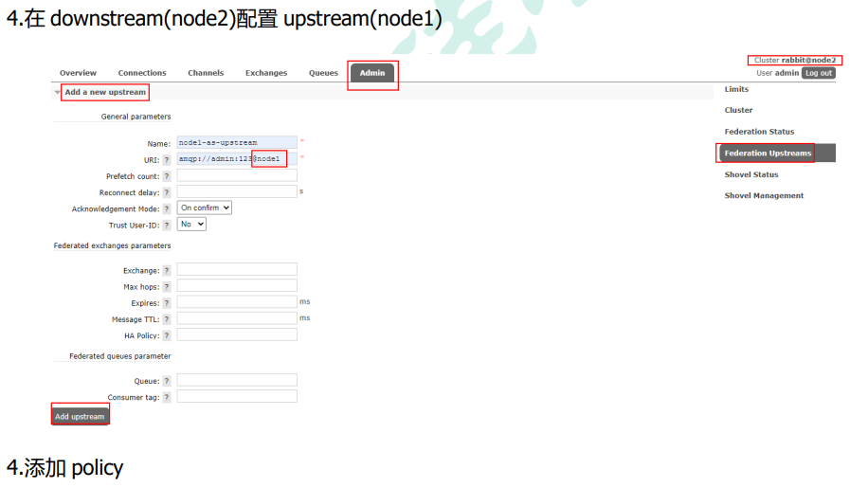The width and height of the screenshot is (868, 488).
Task: Switch to the Overview tab
Action: 78,73
